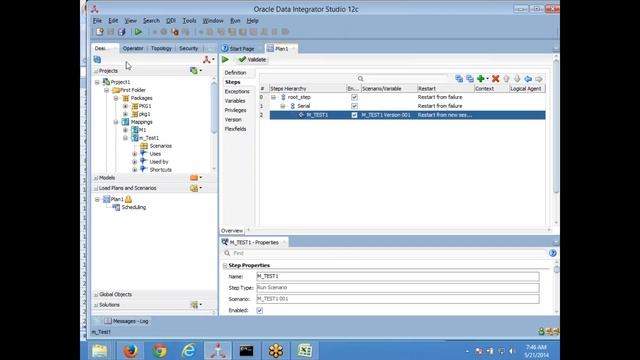Click the Name field containing M_TEST1
This screenshot has width=640, height=360.
398,277
